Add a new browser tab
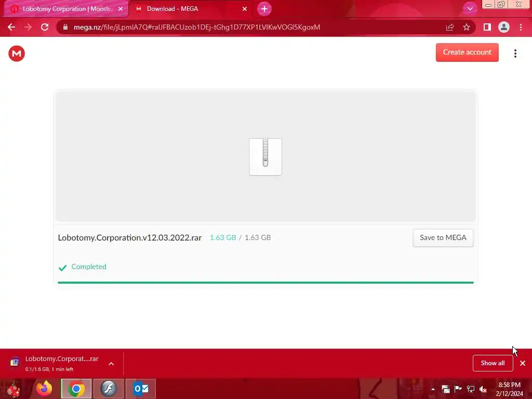532x399 pixels. tap(264, 9)
